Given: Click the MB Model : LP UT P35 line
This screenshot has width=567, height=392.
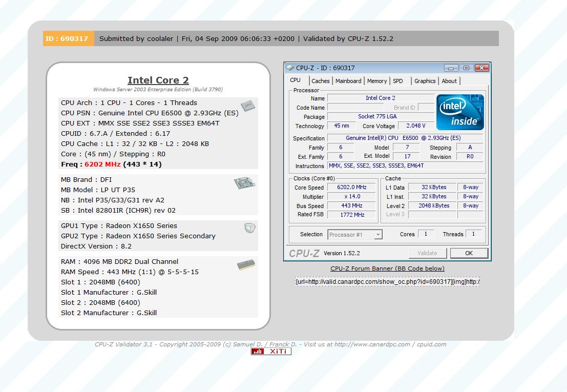Looking at the screenshot, I should (x=98, y=190).
